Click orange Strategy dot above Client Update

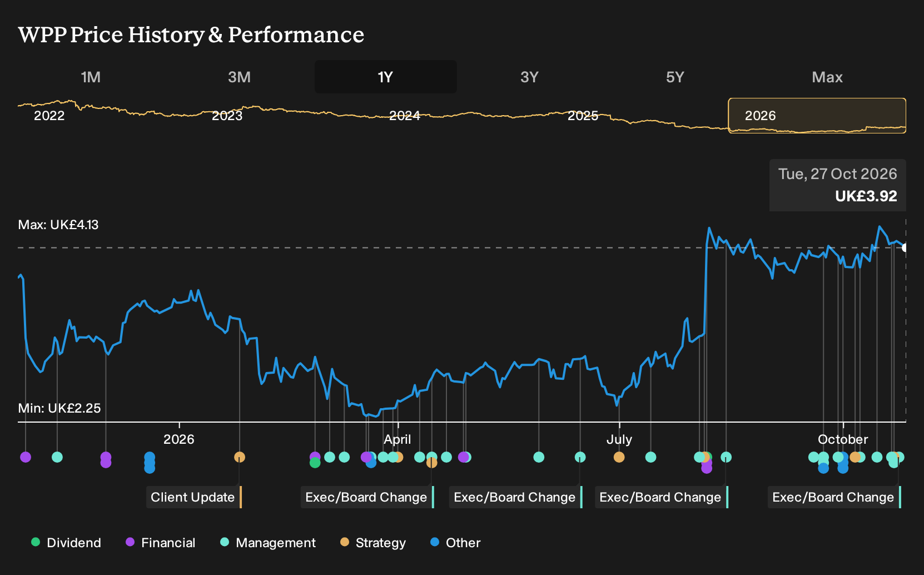tap(240, 457)
